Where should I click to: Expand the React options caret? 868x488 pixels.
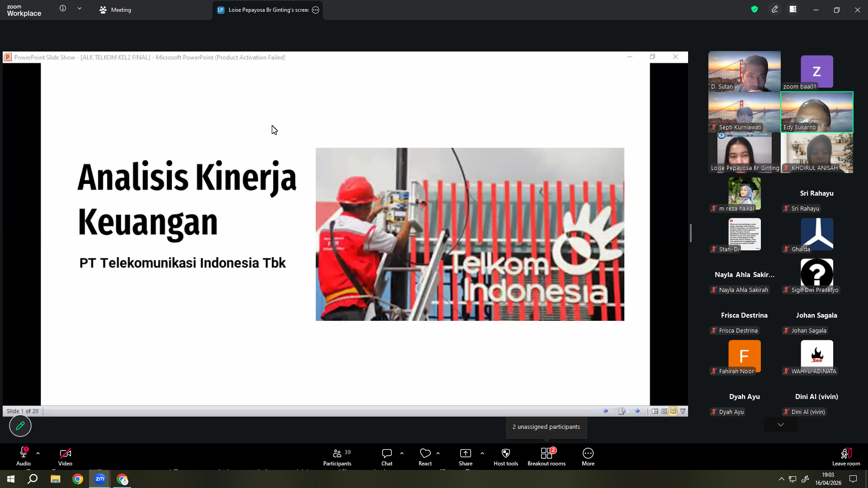(438, 453)
